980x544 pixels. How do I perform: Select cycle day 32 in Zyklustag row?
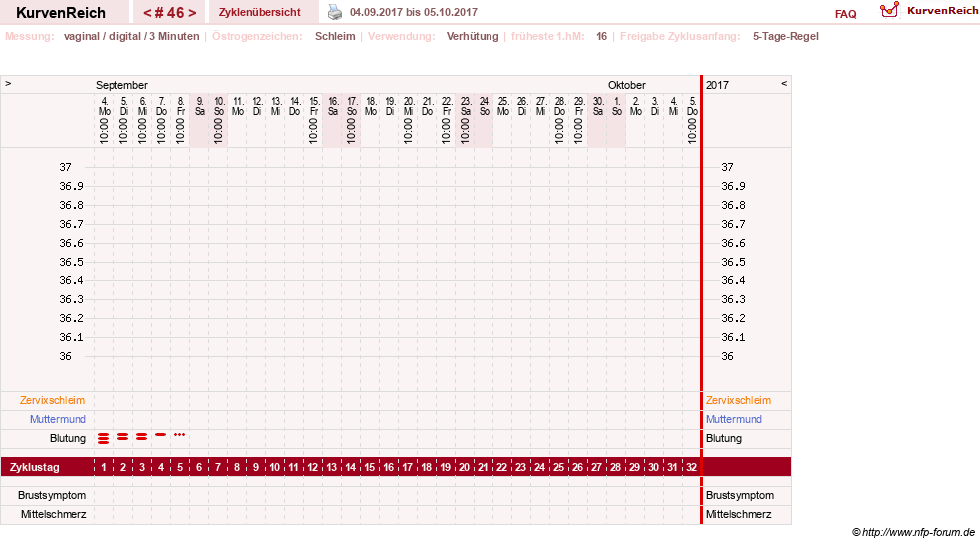click(691, 467)
